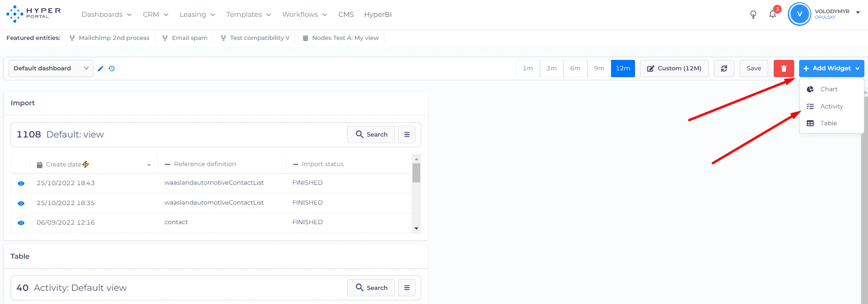Open the Add Widget dropdown
Screen dimensions: 868x304
[831, 69]
